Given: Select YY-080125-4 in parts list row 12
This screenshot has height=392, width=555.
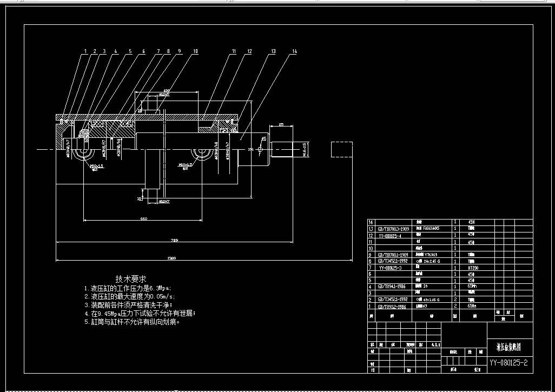Looking at the screenshot, I should (389, 236).
